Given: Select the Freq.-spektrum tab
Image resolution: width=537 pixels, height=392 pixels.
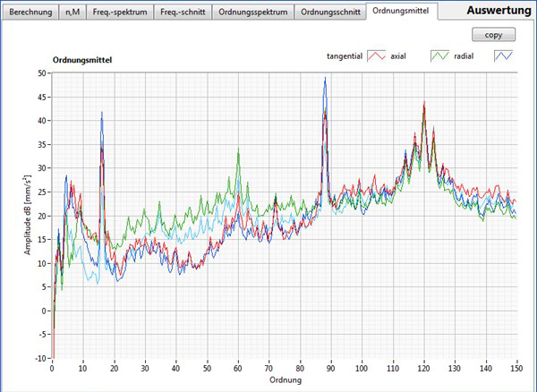Looking at the screenshot, I should (x=118, y=13).
